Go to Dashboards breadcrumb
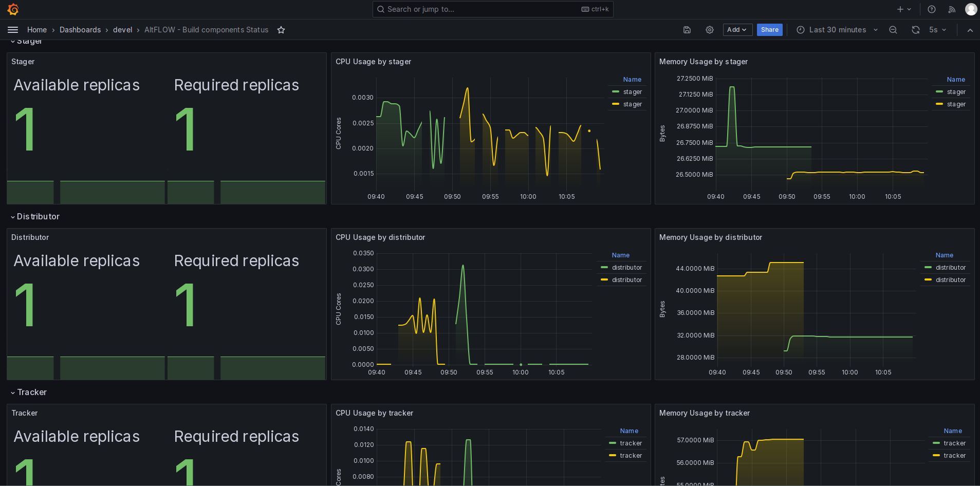Viewport: 980px width, 486px height. tap(80, 30)
